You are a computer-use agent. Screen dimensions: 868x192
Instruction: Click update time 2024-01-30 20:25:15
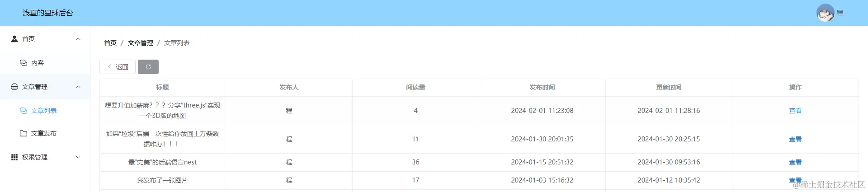(669, 139)
